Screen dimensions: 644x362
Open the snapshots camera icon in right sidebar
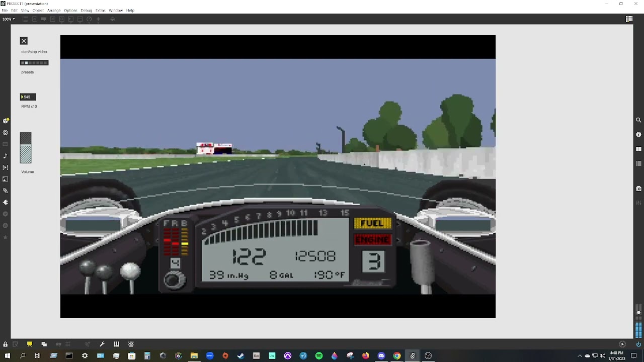[638, 189]
